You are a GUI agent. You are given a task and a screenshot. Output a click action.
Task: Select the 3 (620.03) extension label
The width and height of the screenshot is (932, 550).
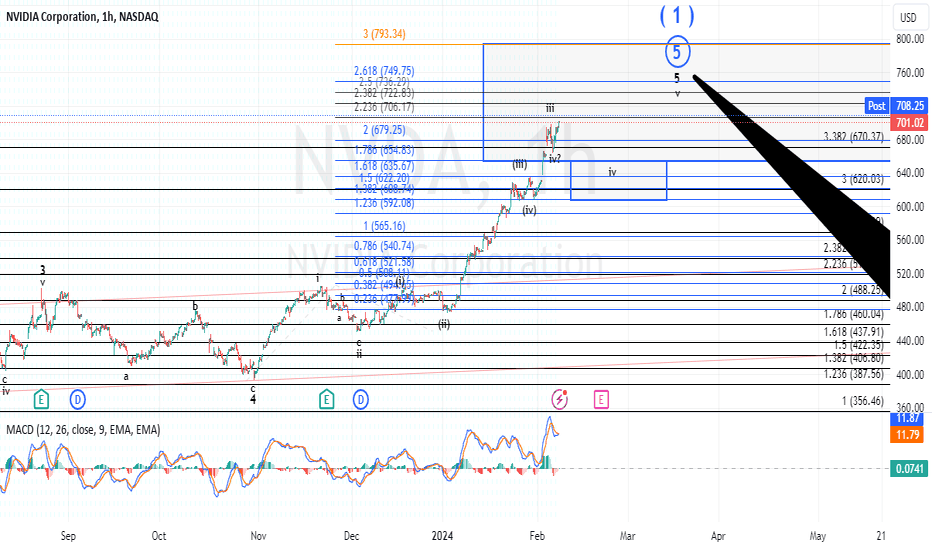862,178
